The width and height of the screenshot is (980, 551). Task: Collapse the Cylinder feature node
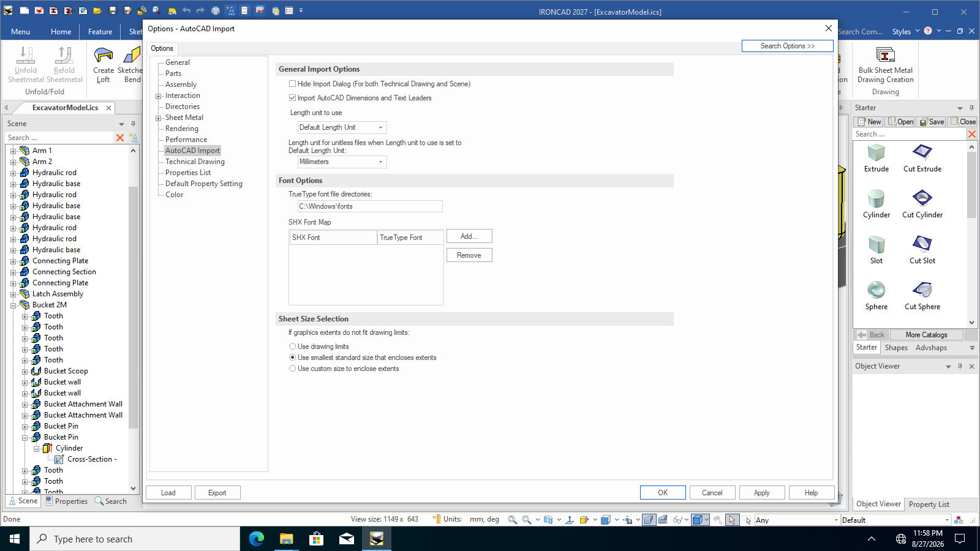point(36,448)
